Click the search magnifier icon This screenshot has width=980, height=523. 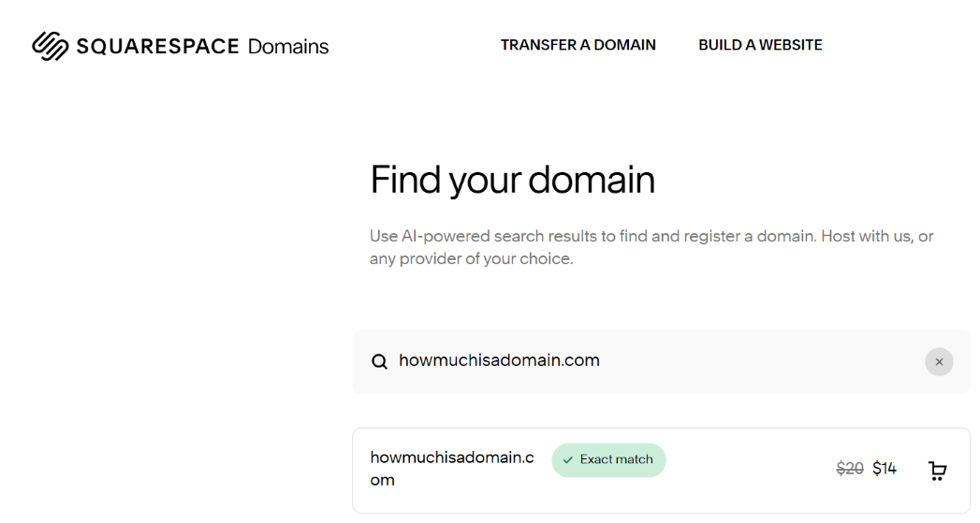379,361
